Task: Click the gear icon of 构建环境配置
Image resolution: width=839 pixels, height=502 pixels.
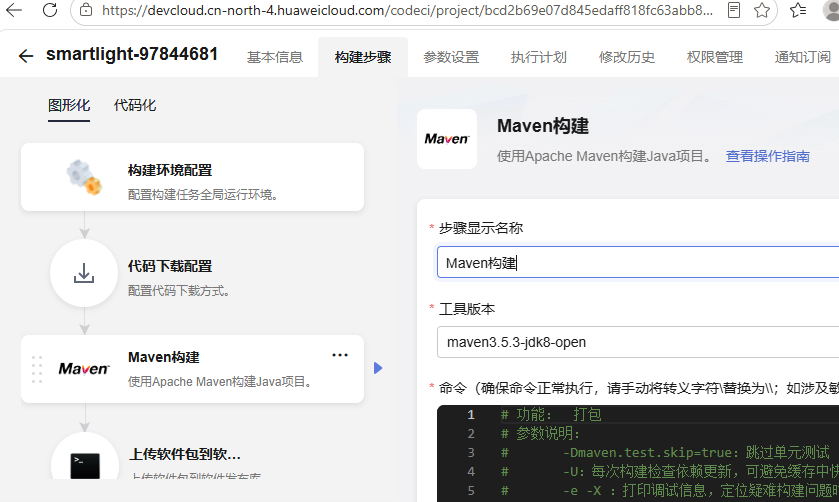Action: 84,177
